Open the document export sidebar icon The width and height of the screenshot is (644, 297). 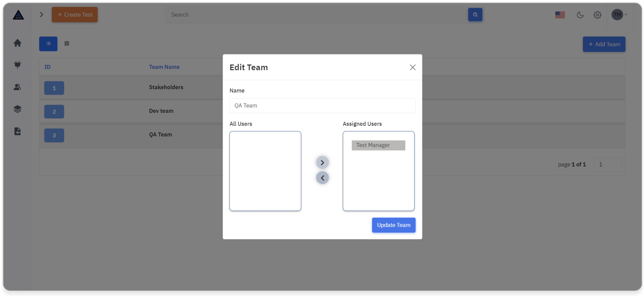(18, 131)
